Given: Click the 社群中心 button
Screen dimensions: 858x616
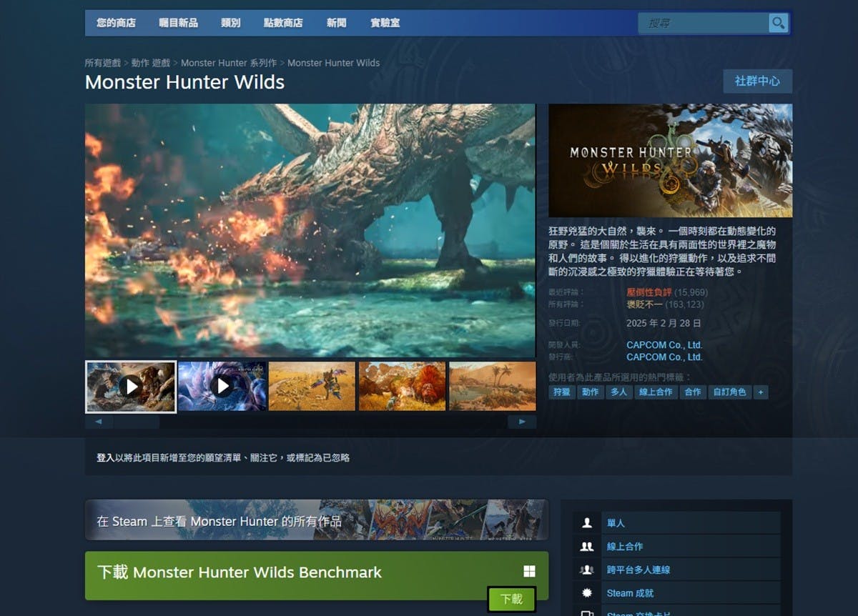Looking at the screenshot, I should tap(757, 81).
